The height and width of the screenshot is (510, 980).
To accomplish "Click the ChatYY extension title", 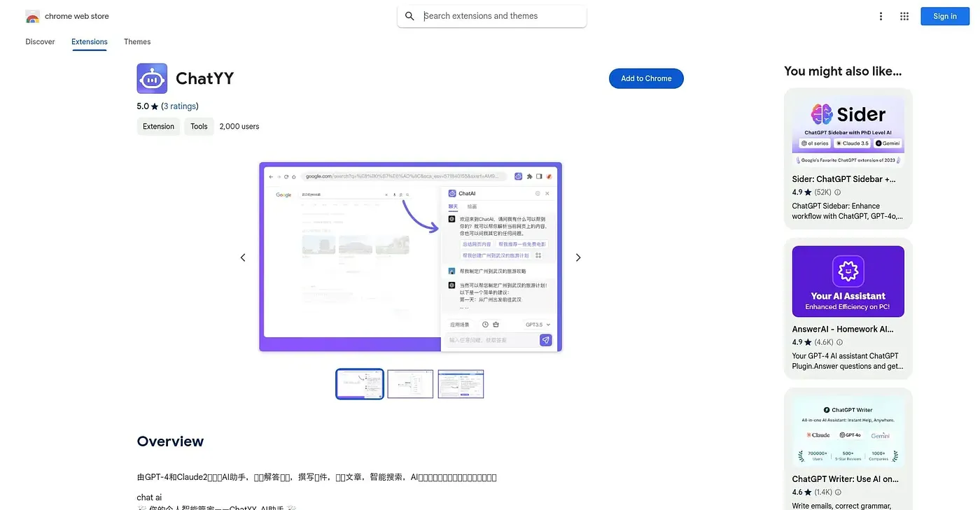I will click(204, 78).
